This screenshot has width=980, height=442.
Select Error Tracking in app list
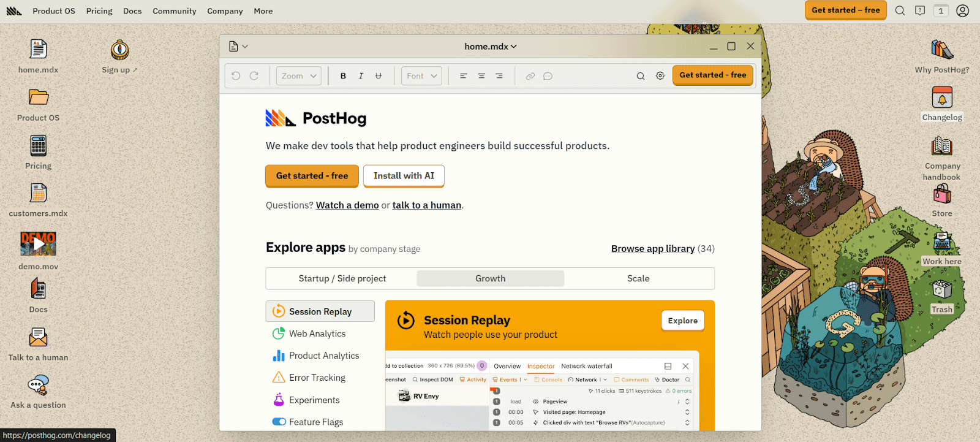320,378
